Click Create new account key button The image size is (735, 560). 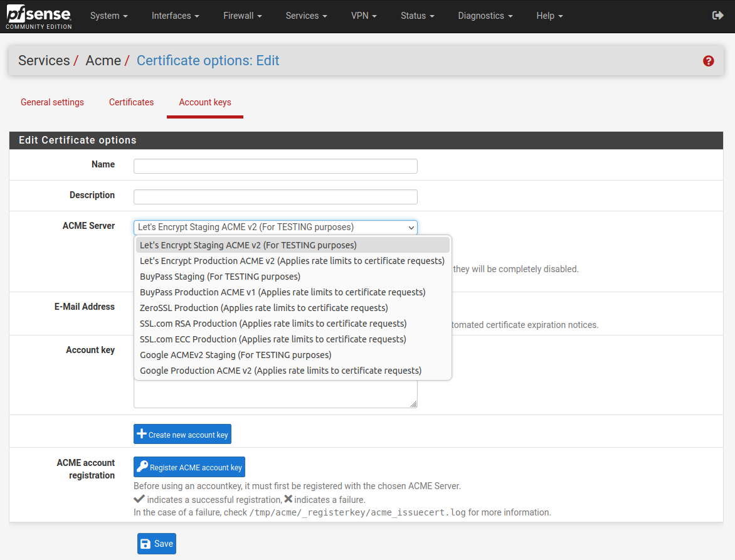click(182, 435)
